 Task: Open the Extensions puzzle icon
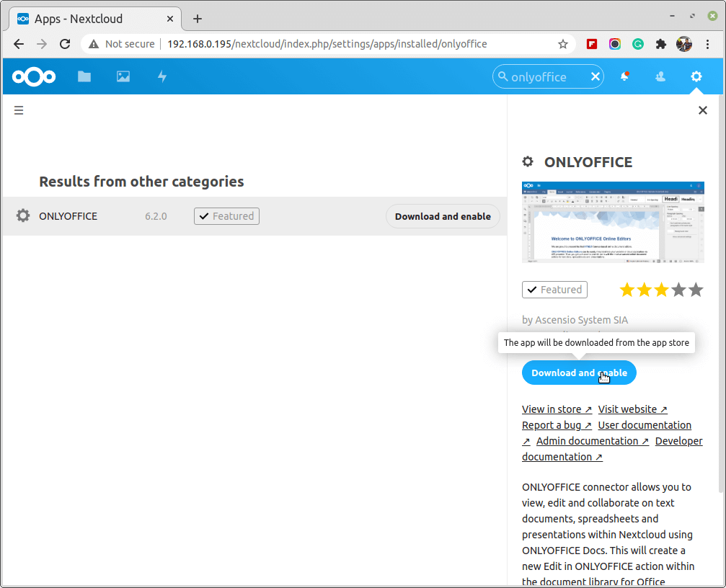pyautogui.click(x=661, y=44)
